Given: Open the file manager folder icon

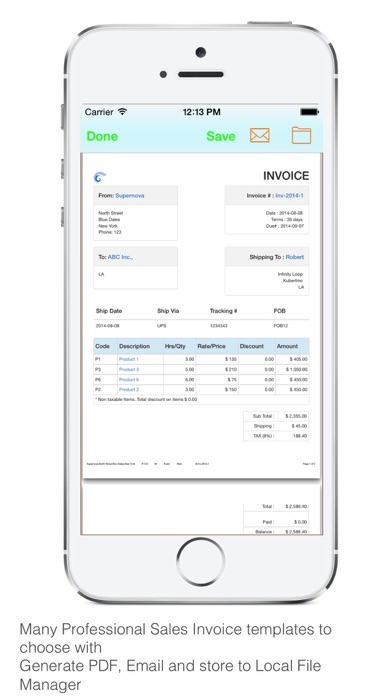Looking at the screenshot, I should coord(301,135).
